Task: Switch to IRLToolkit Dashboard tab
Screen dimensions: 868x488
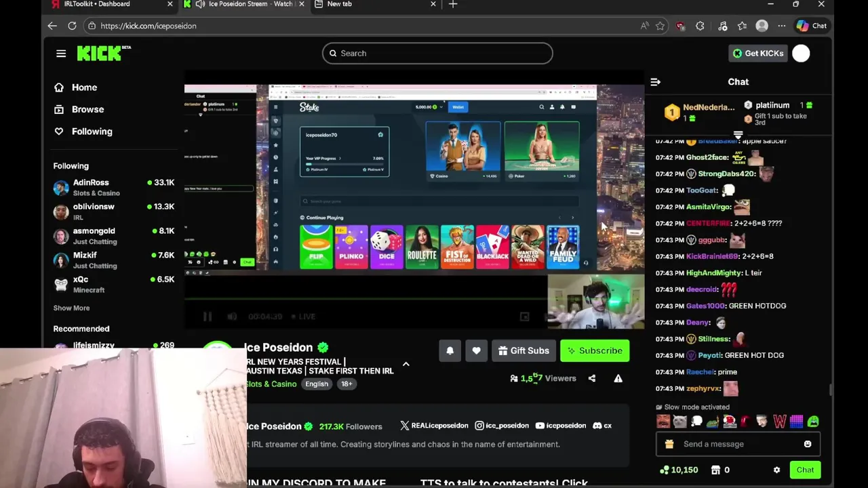Action: point(112,4)
